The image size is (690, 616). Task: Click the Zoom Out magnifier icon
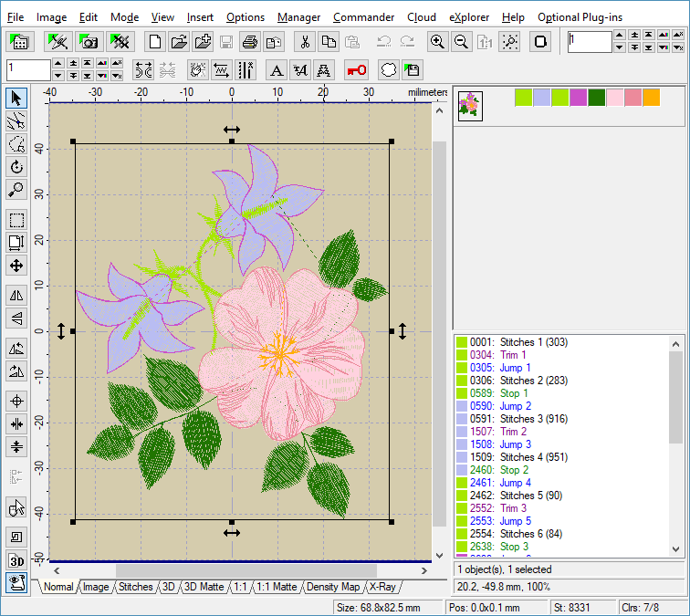(x=461, y=42)
